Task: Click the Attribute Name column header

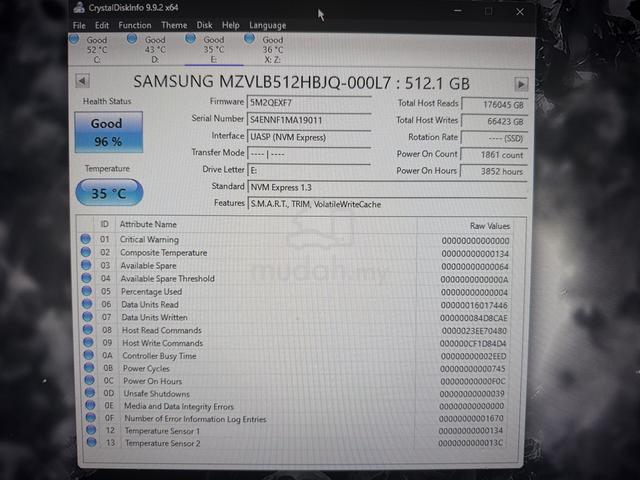Action: click(x=148, y=224)
